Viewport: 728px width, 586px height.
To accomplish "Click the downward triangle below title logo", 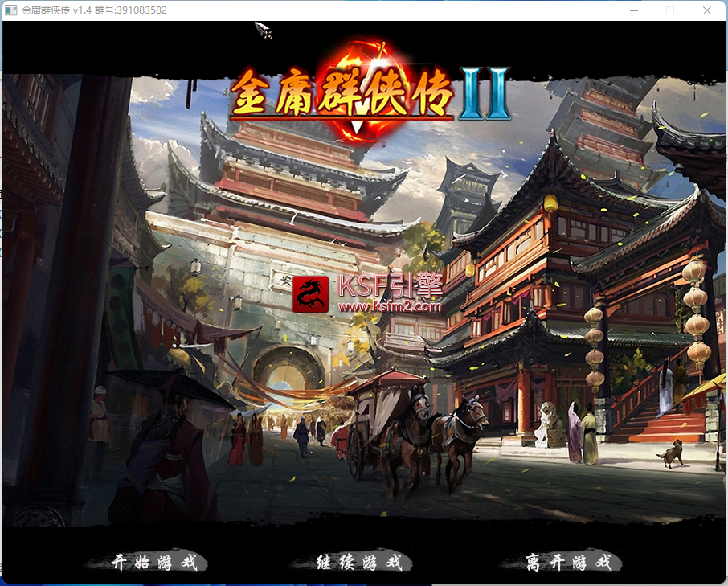I will 357,127.
